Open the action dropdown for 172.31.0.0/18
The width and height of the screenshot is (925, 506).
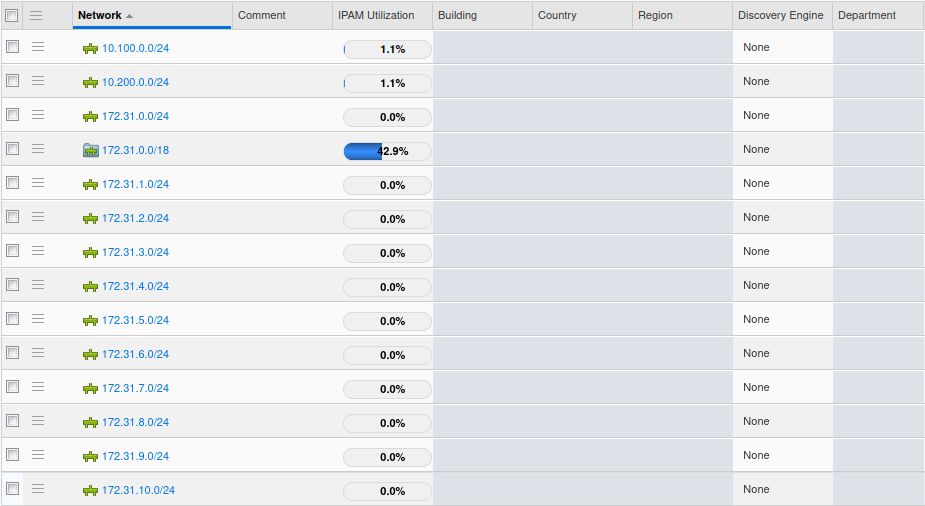(38, 149)
